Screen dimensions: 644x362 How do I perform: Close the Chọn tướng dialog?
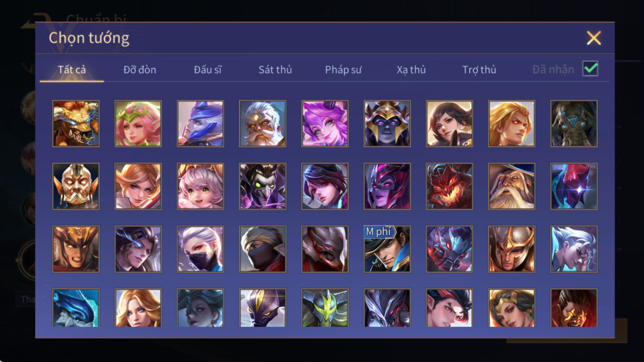point(594,38)
